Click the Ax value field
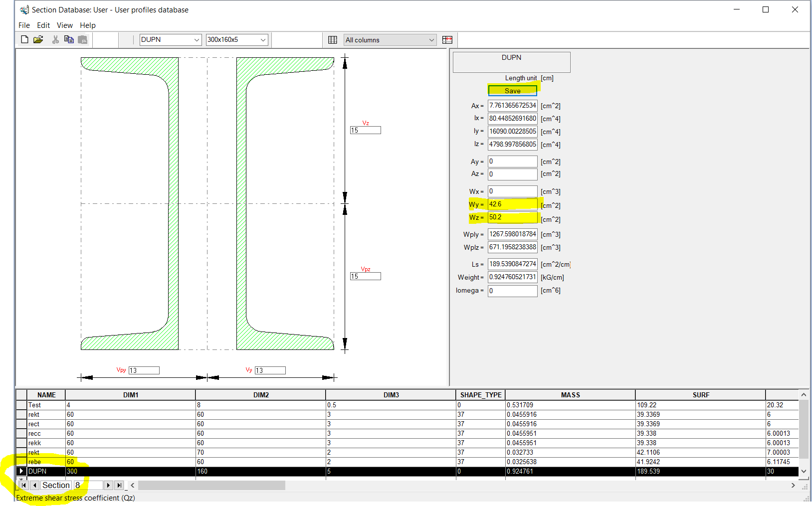 512,106
